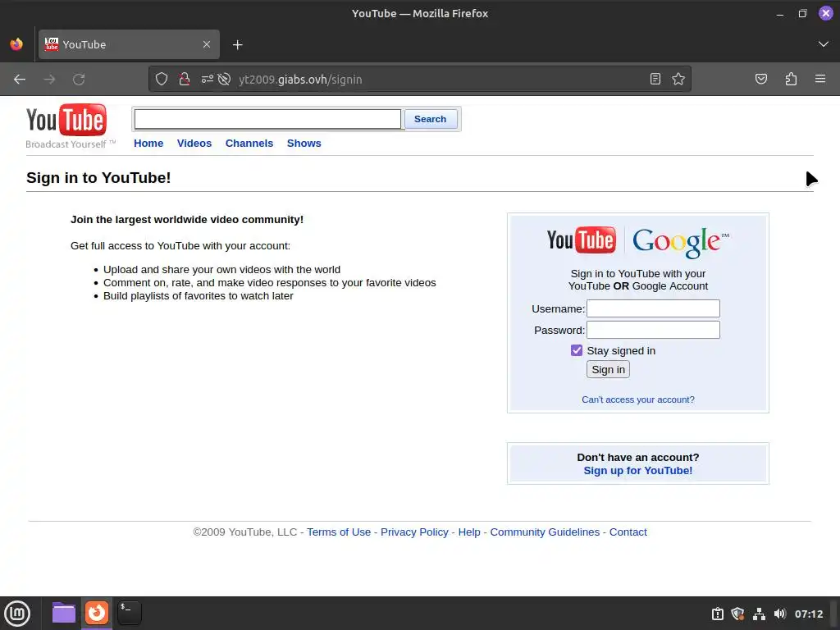Select the YouTube browser tab
Screen dimensions: 840x630
(x=129, y=44)
